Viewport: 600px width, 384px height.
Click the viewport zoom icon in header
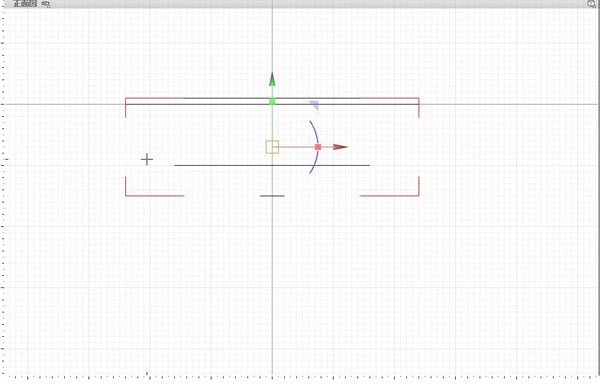coord(592,4)
